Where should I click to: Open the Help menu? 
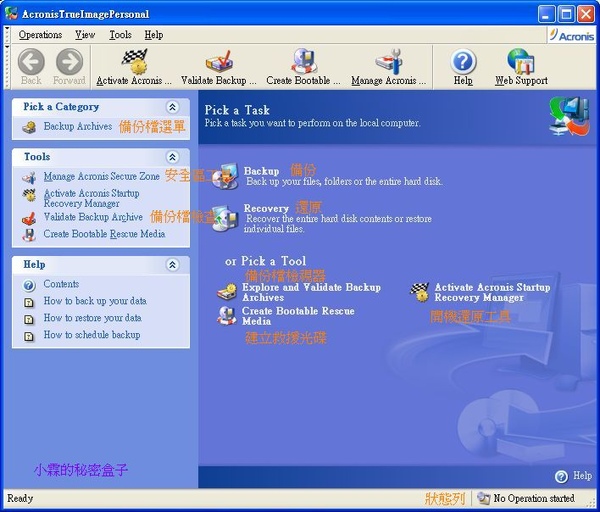pos(154,35)
